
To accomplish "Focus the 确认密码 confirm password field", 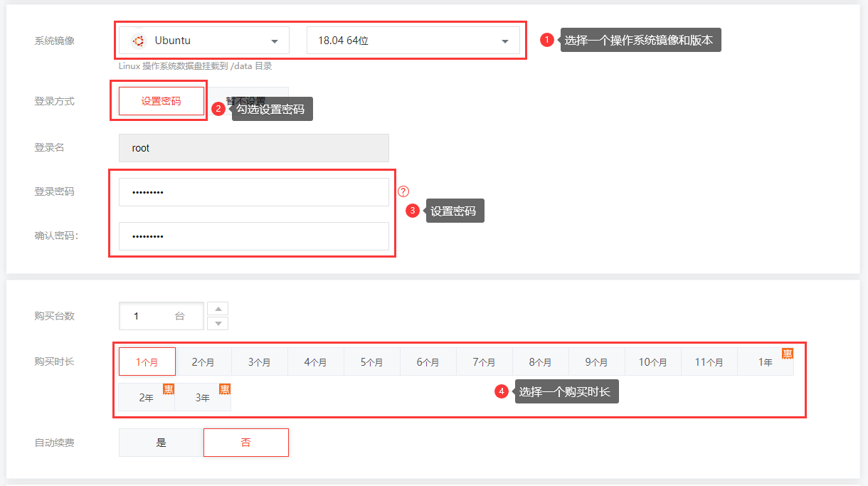I will pyautogui.click(x=253, y=236).
